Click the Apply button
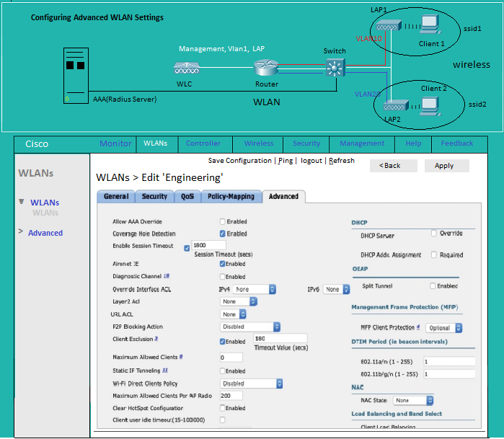The height and width of the screenshot is (439, 504). (x=444, y=166)
